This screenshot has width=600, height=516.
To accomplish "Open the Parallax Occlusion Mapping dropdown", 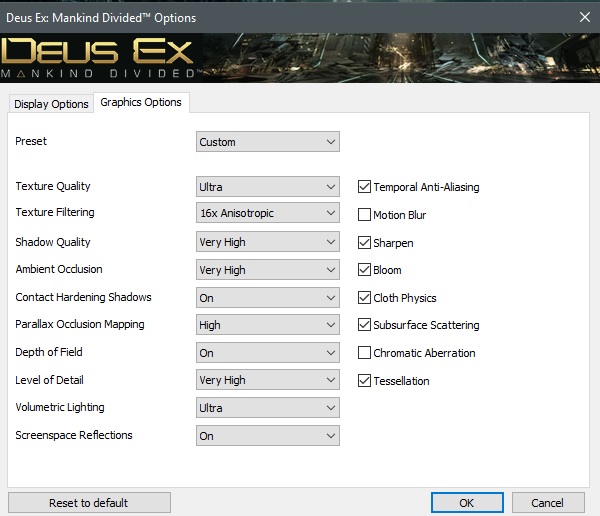I will pos(268,325).
